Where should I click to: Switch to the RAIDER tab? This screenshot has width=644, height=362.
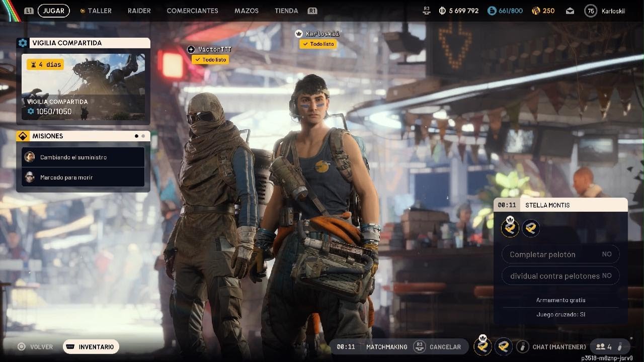[x=139, y=11]
